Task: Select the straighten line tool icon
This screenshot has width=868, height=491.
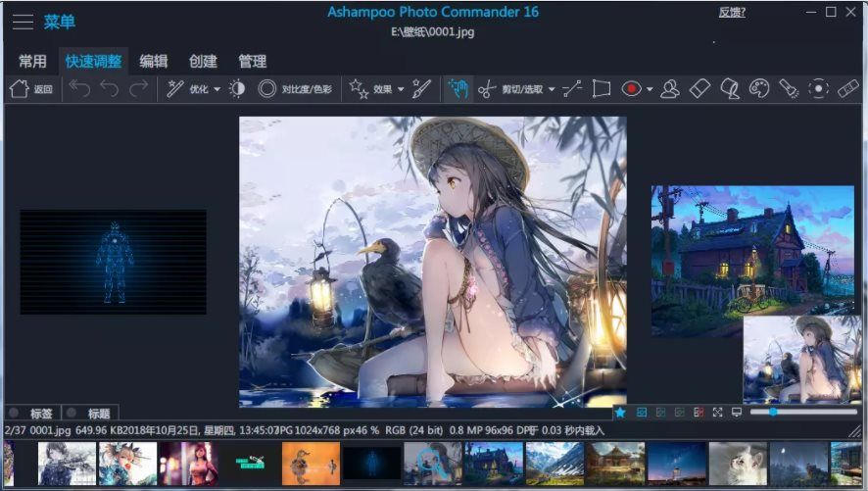Action: point(572,89)
